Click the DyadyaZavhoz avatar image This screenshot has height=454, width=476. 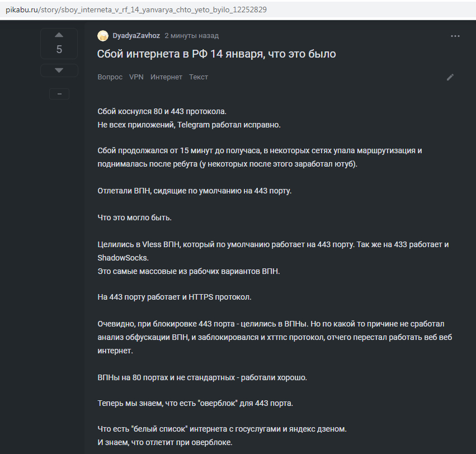pos(103,36)
